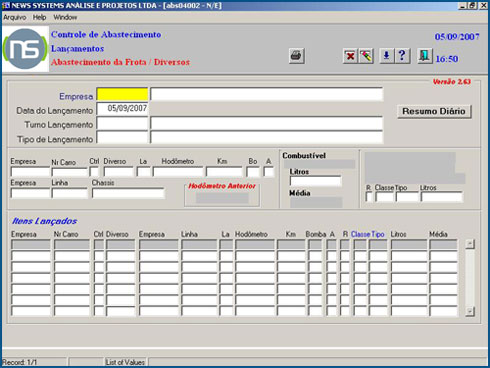Click the Combustível label
Viewport: 490px width, 368px height.
[304, 156]
